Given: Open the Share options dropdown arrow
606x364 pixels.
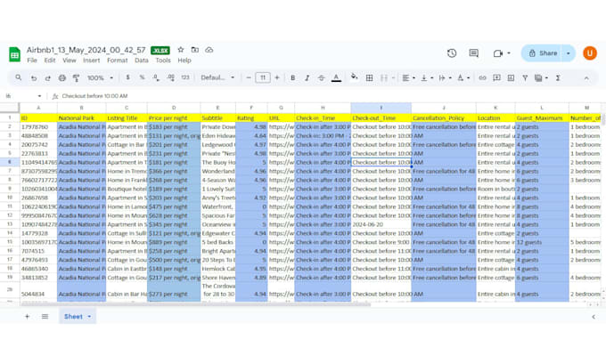Looking at the screenshot, I should point(569,53).
